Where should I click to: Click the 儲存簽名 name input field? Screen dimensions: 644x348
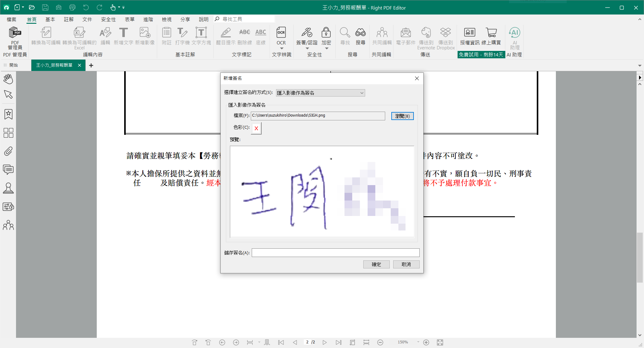coord(335,253)
